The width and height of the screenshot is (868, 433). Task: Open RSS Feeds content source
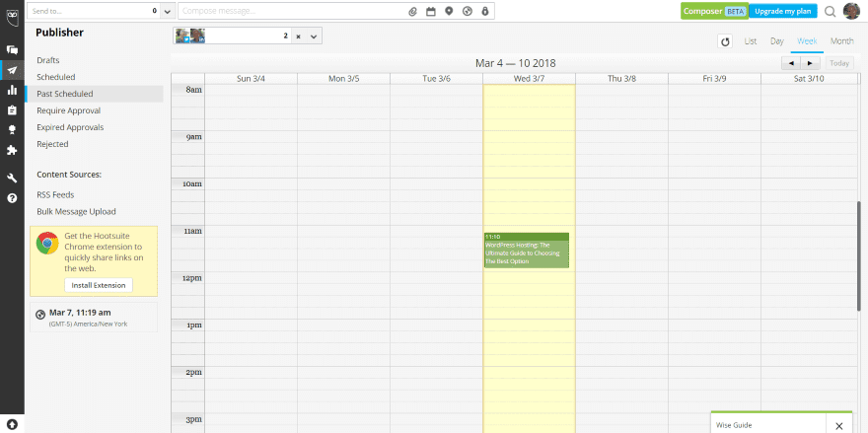55,195
